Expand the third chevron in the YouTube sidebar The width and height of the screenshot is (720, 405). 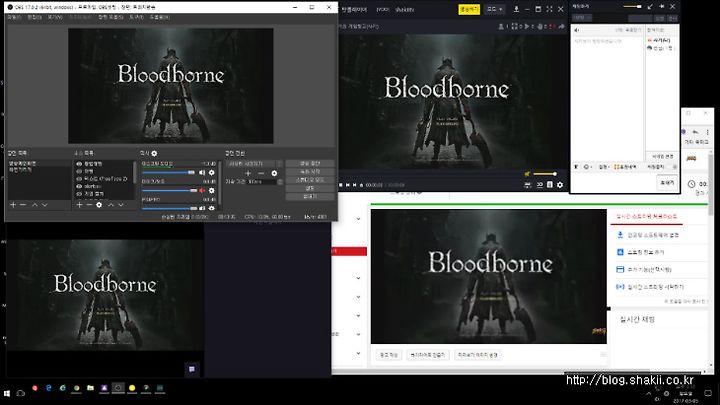point(358,297)
